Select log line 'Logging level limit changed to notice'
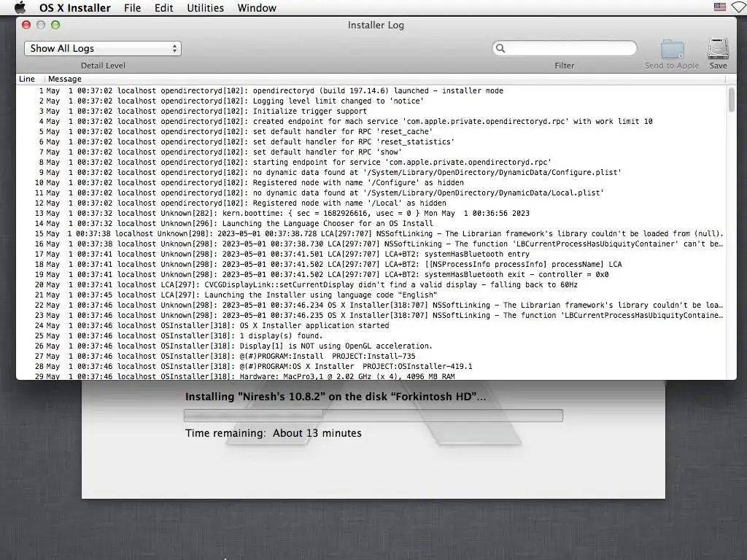Viewport: 747px width, 560px height. click(371, 101)
